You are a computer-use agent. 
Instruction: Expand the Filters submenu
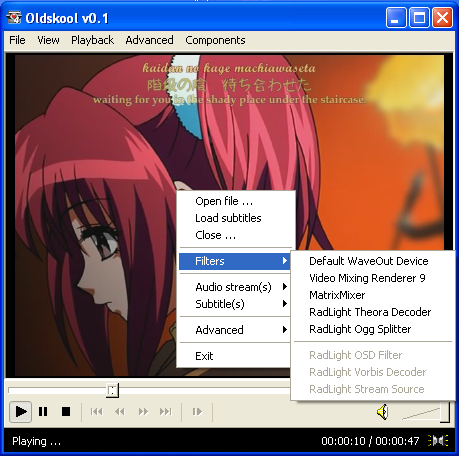tap(235, 261)
